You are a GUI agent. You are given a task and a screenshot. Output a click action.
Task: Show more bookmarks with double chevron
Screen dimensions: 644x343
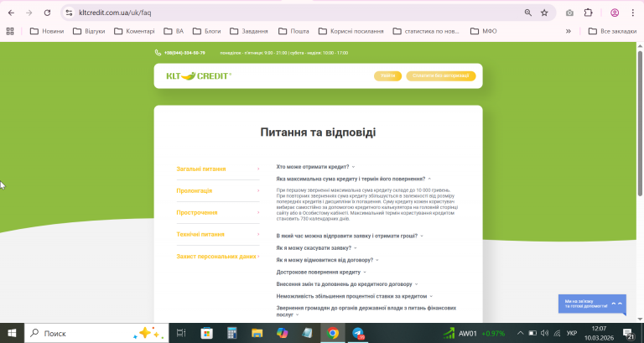(x=569, y=31)
